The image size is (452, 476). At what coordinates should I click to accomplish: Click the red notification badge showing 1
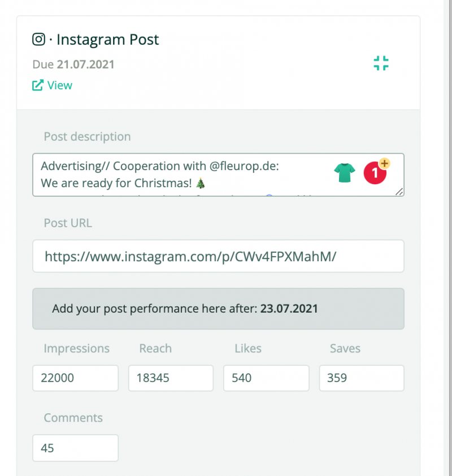pyautogui.click(x=375, y=173)
